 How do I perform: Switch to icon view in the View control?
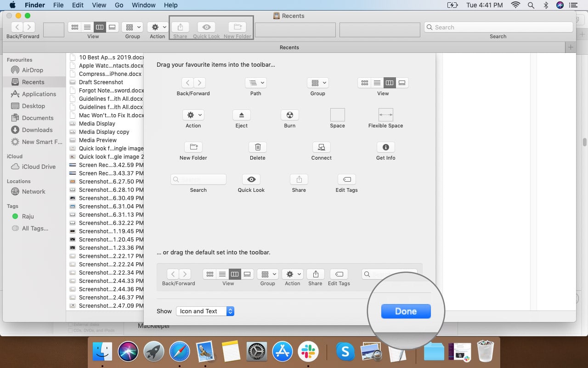tap(364, 83)
